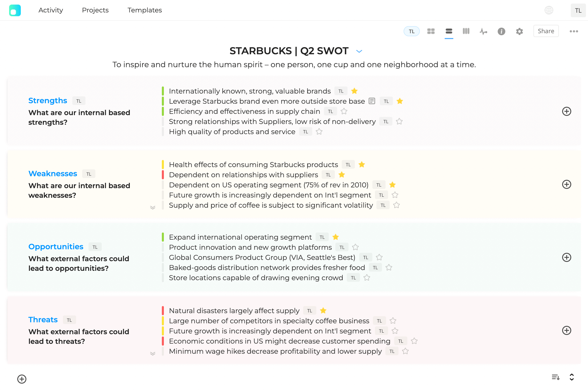
Task: Add a new item to Strengths
Action: pyautogui.click(x=567, y=111)
